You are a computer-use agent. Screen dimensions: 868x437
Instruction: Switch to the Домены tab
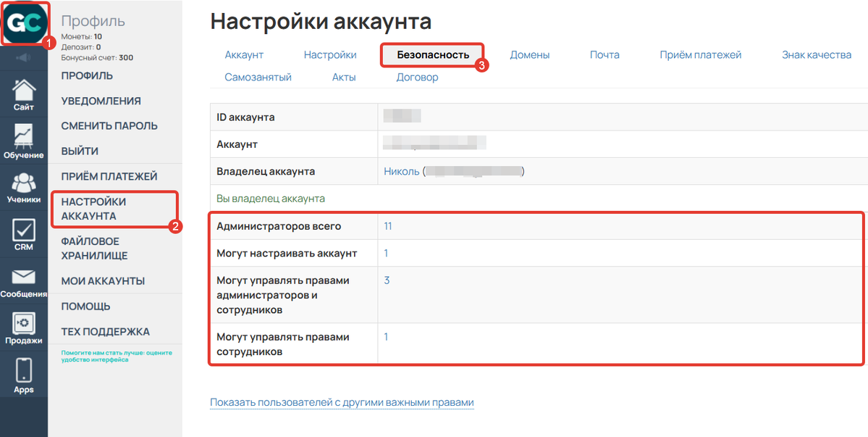click(x=530, y=54)
